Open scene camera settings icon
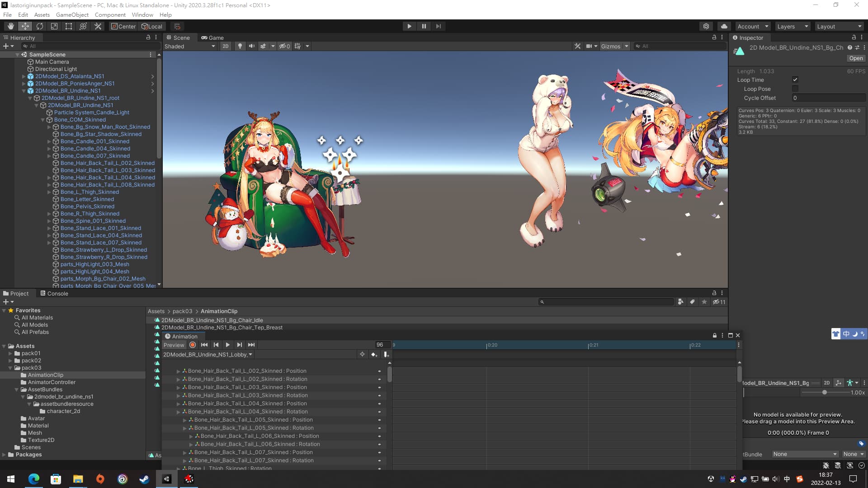This screenshot has width=868, height=488. pos(589,46)
